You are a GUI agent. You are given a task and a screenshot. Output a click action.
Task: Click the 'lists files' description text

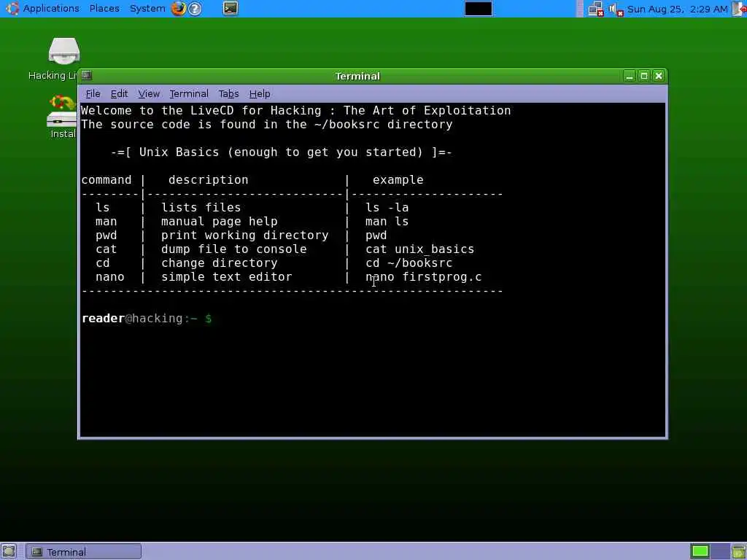201,208
